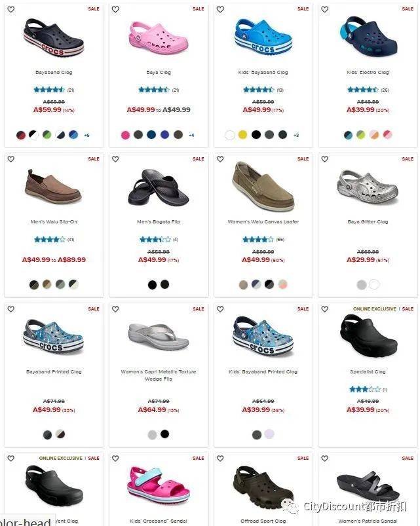Wishlist the Kids' Crocband Sandal heart icon
This screenshot has height=526, width=420.
click(x=115, y=459)
